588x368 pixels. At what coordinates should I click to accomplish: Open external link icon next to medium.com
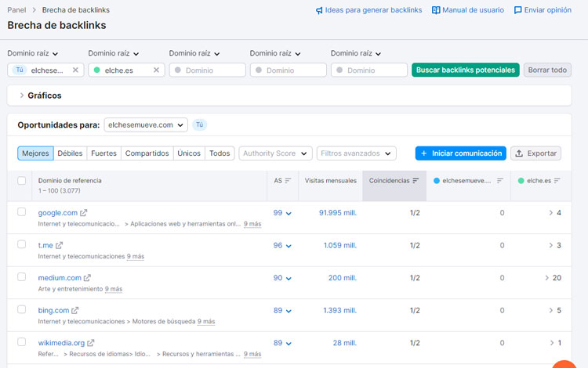click(87, 278)
